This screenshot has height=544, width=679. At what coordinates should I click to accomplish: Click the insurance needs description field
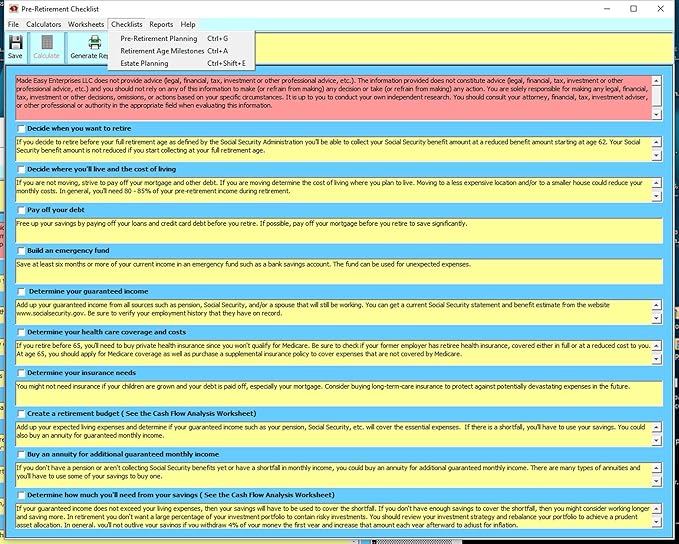[x=339, y=394]
